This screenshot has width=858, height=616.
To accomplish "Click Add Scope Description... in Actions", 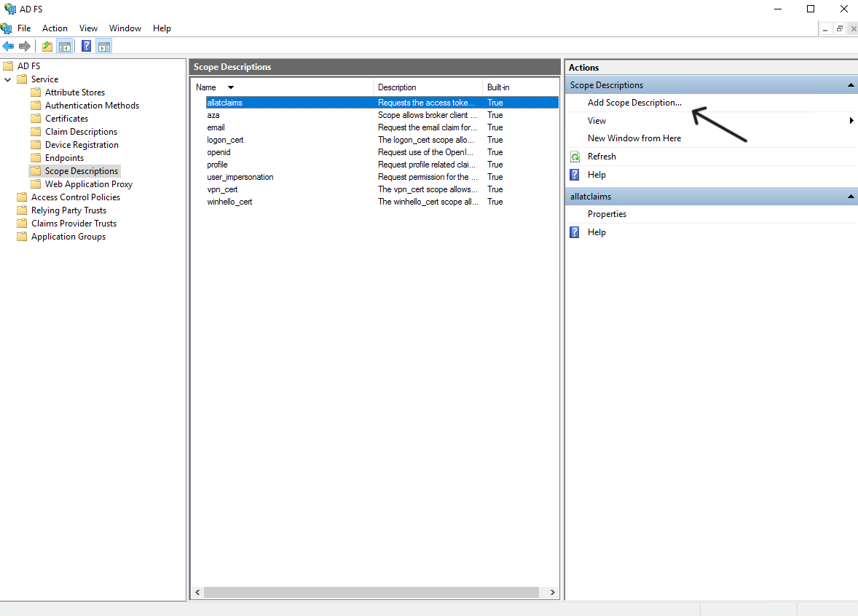I will (x=634, y=103).
